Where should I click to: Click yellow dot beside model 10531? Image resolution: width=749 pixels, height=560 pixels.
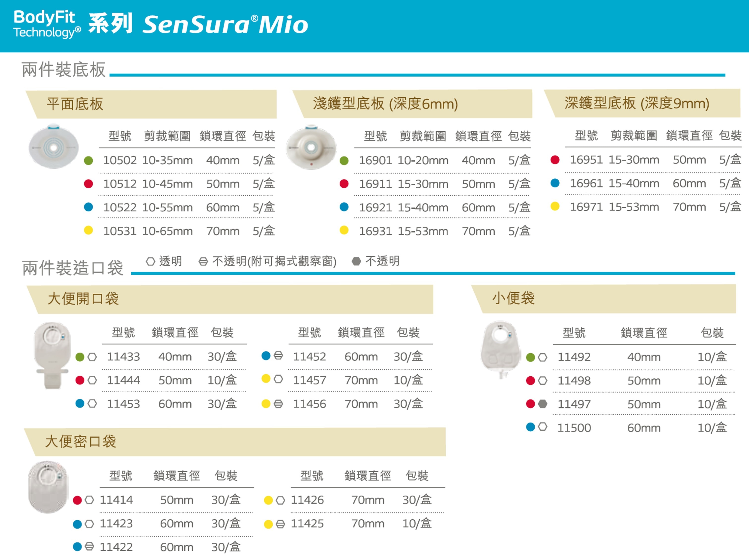click(x=88, y=231)
